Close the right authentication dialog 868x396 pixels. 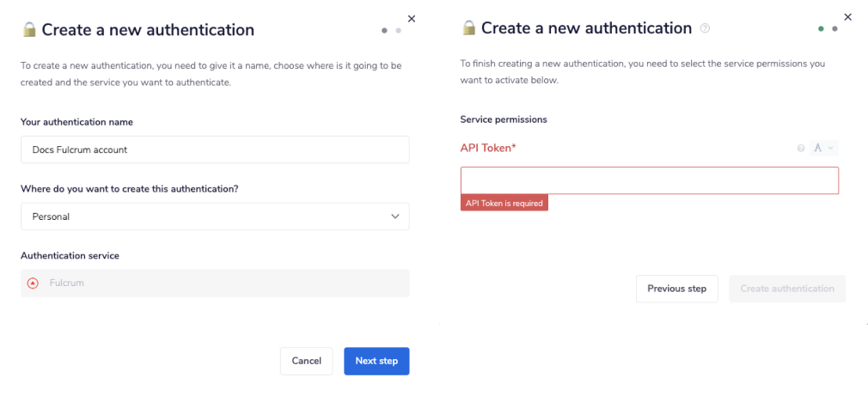(x=848, y=16)
